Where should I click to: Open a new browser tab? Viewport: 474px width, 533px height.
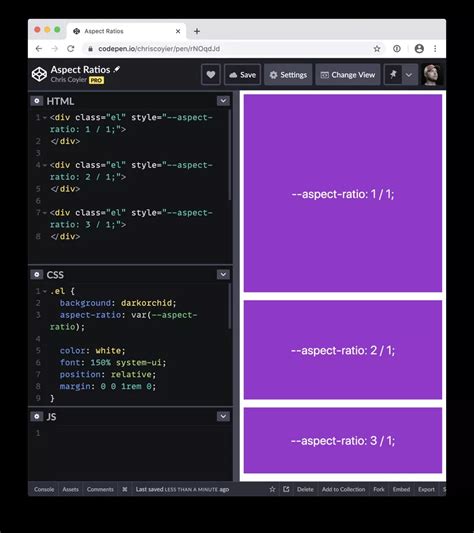pos(197,31)
